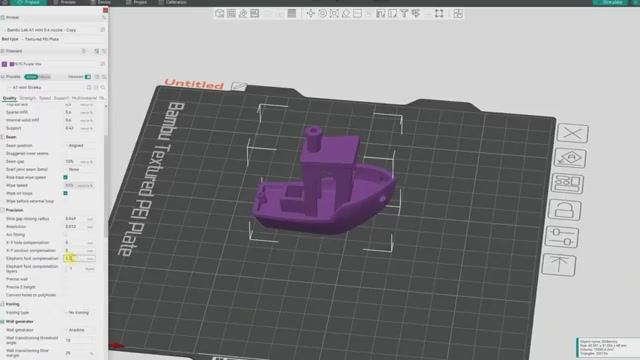640x360 pixels.
Task: Click the save icon beside process preset
Action: 89,87
